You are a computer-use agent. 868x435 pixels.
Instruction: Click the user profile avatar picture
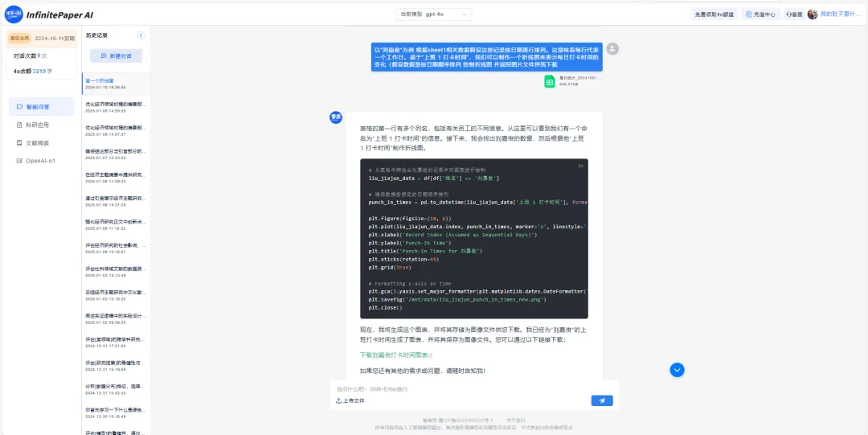[x=812, y=14]
